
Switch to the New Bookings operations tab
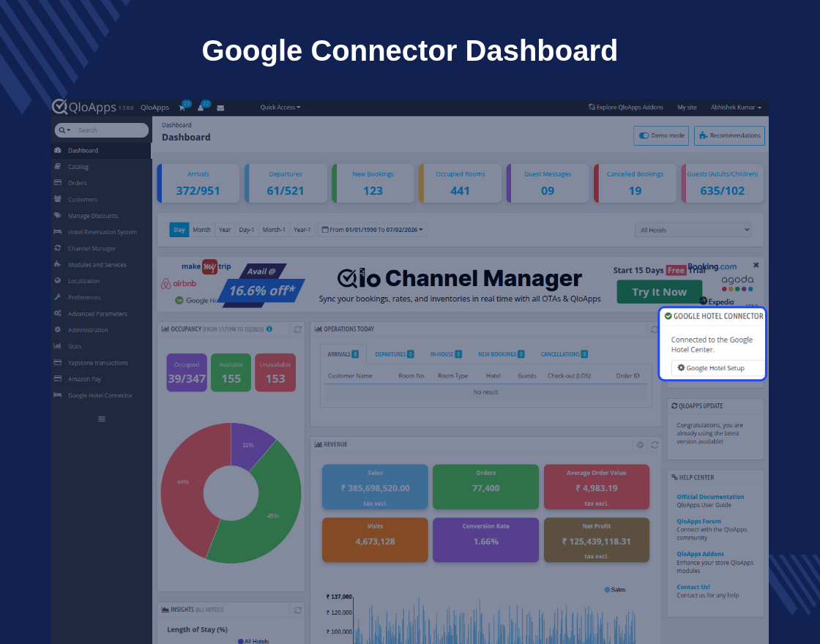tap(501, 354)
